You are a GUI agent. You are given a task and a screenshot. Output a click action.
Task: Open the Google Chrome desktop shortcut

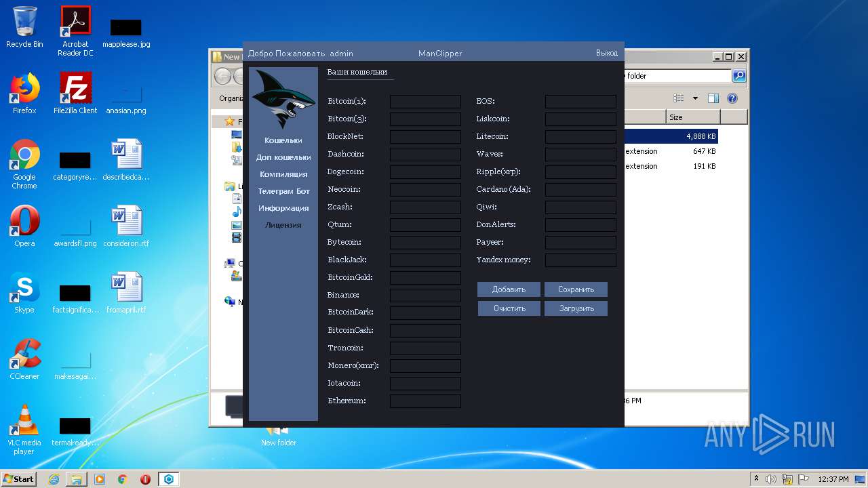pyautogui.click(x=24, y=164)
